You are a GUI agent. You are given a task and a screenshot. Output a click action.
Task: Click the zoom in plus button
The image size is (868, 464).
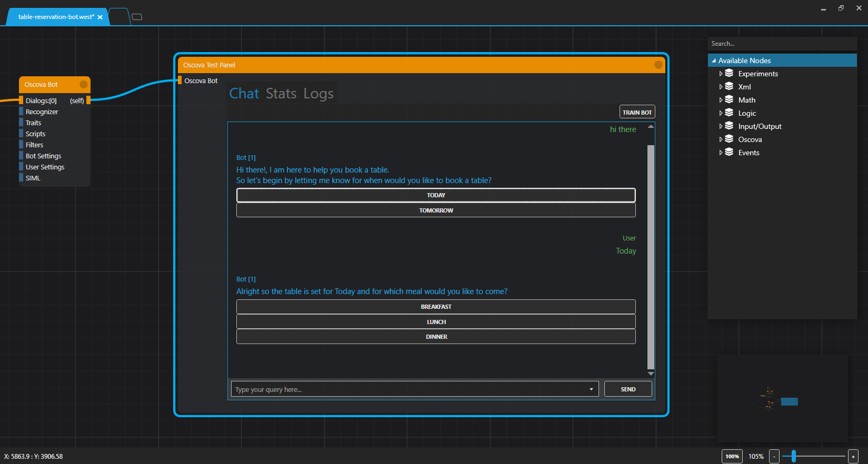pyautogui.click(x=853, y=456)
